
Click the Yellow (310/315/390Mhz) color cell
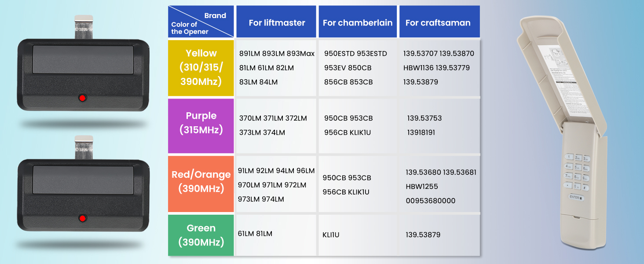pos(201,68)
